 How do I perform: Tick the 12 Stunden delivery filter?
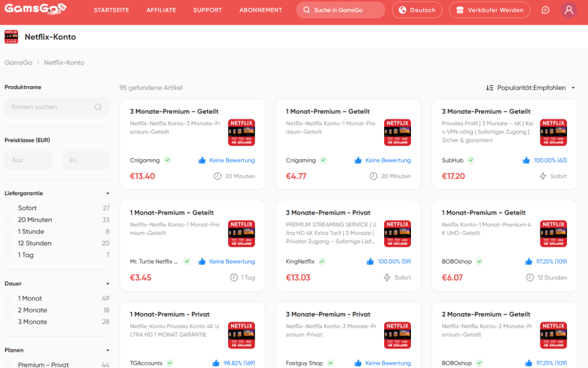pos(8,243)
